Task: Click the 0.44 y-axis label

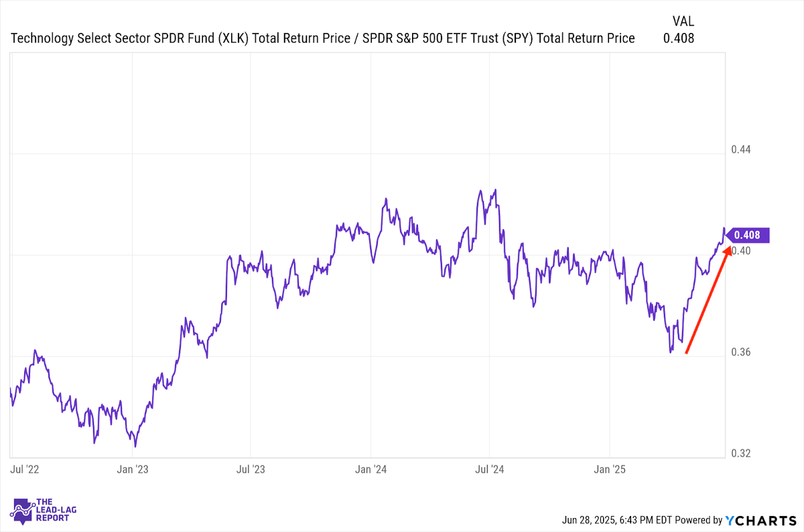Action: (741, 149)
